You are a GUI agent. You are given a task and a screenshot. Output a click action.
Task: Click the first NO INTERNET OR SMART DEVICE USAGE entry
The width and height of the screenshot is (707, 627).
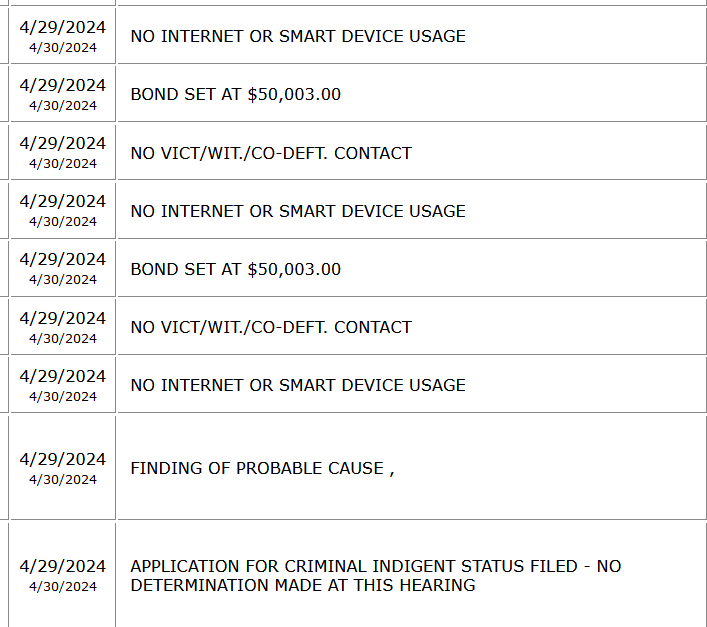pyautogui.click(x=298, y=36)
